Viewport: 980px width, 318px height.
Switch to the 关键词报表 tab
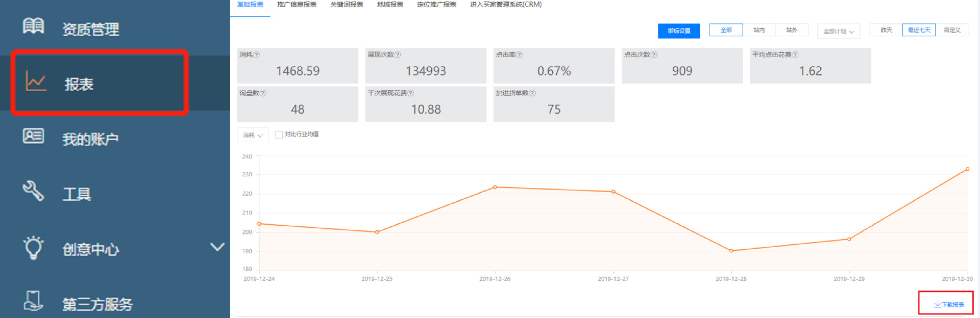pos(347,5)
